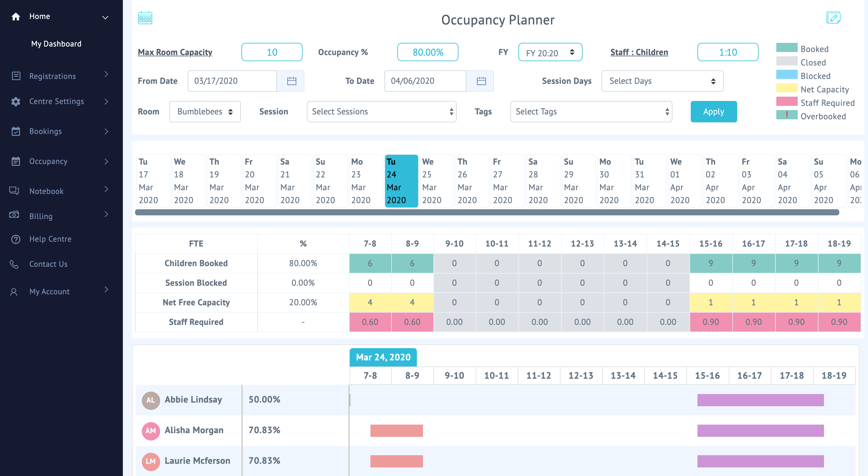The width and height of the screenshot is (868, 476).
Task: Click the Centre Settings gear icon
Action: click(x=16, y=101)
